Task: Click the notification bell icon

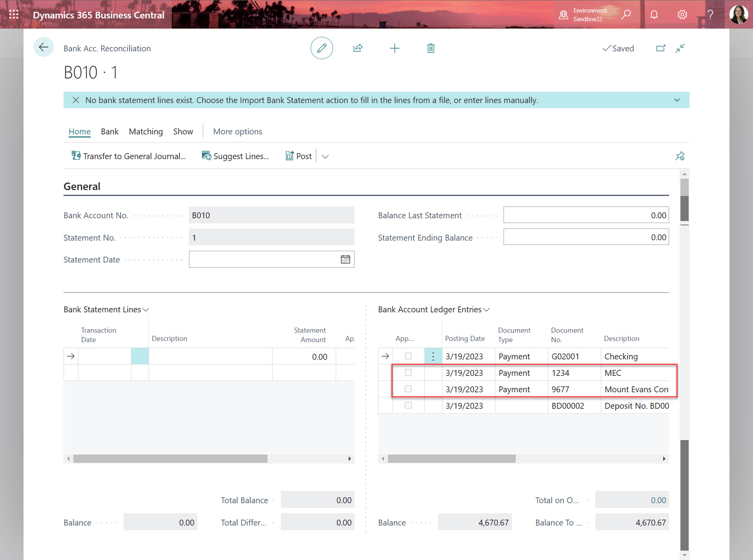Action: click(654, 14)
